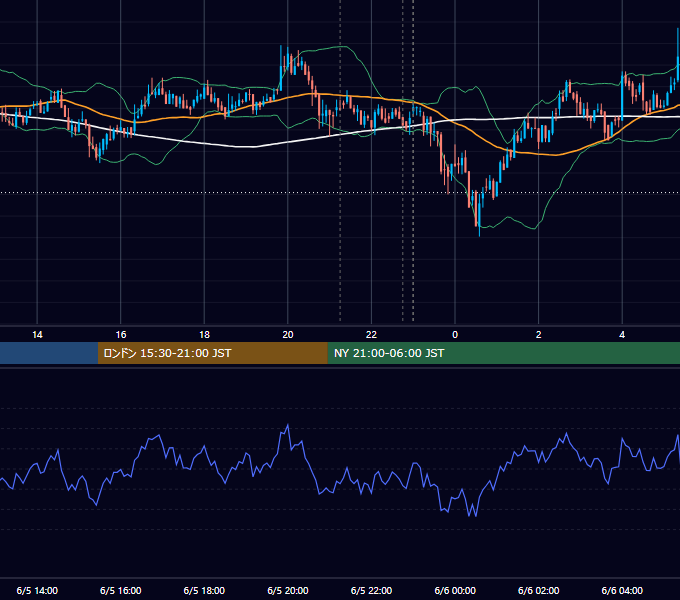Screen dimensions: 680x600
Task: Click the 20 hour label on price chart axis
Action: pyautogui.click(x=288, y=335)
